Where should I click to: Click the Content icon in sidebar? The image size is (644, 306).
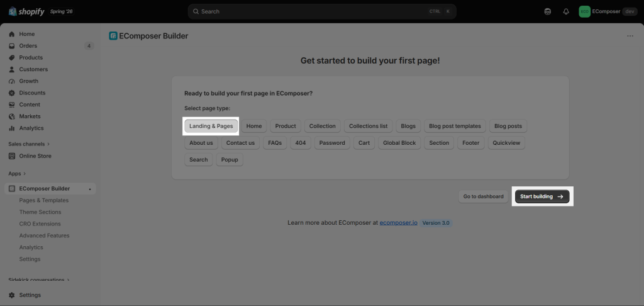click(11, 105)
